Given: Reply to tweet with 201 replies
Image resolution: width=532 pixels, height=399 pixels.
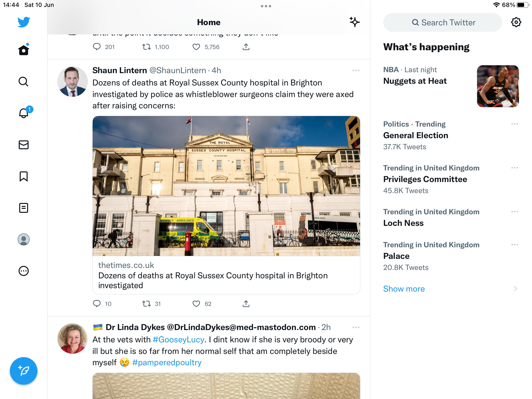Looking at the screenshot, I should [x=97, y=47].
